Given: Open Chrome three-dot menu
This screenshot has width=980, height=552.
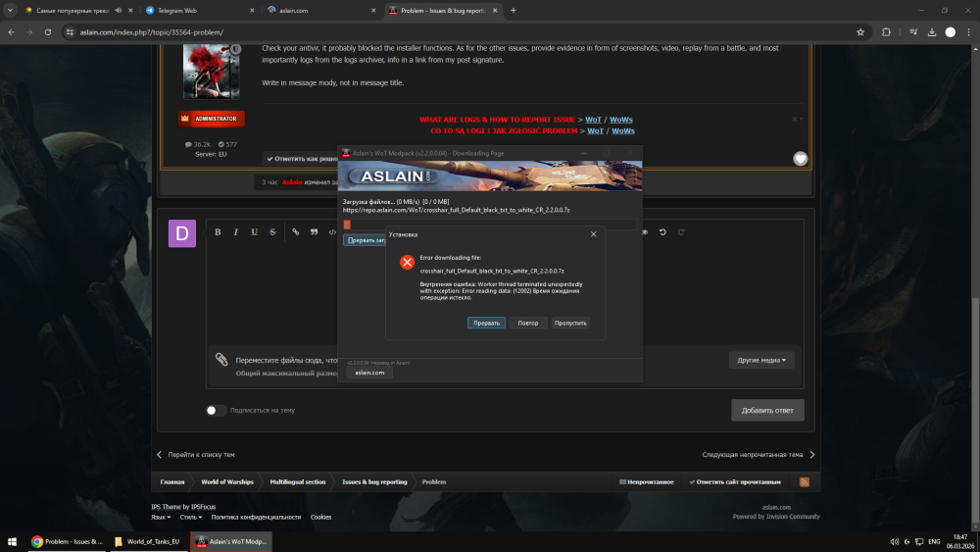Looking at the screenshot, I should (x=969, y=32).
